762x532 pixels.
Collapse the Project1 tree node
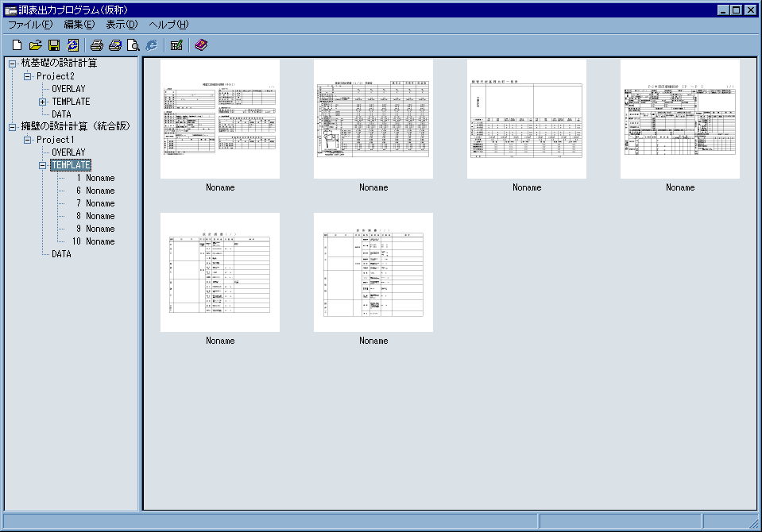[27, 140]
